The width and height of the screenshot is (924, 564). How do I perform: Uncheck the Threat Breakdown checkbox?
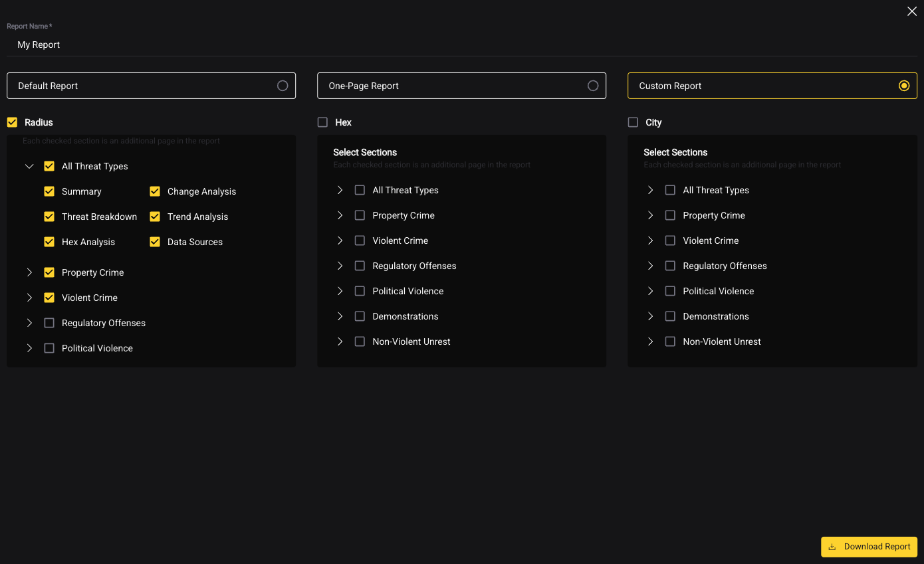pos(49,217)
